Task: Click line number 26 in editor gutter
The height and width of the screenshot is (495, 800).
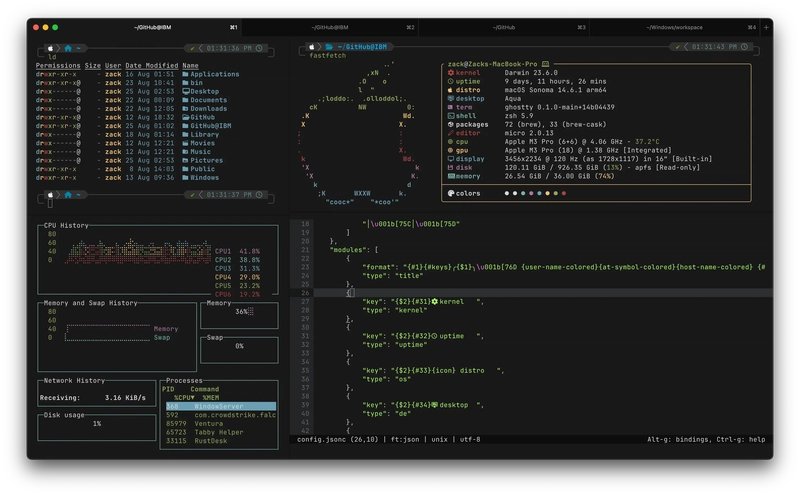Action: coord(305,293)
